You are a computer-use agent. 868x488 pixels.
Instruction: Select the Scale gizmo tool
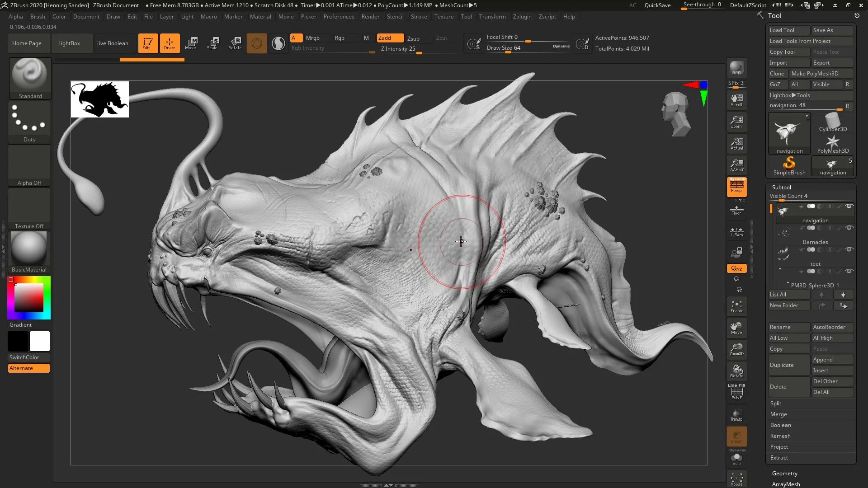point(212,43)
